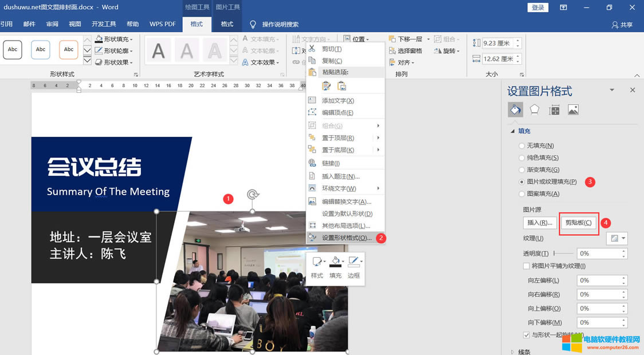Image resolution: width=644 pixels, height=355 pixels.
Task: Collapse the Fill section
Action: coord(513,131)
